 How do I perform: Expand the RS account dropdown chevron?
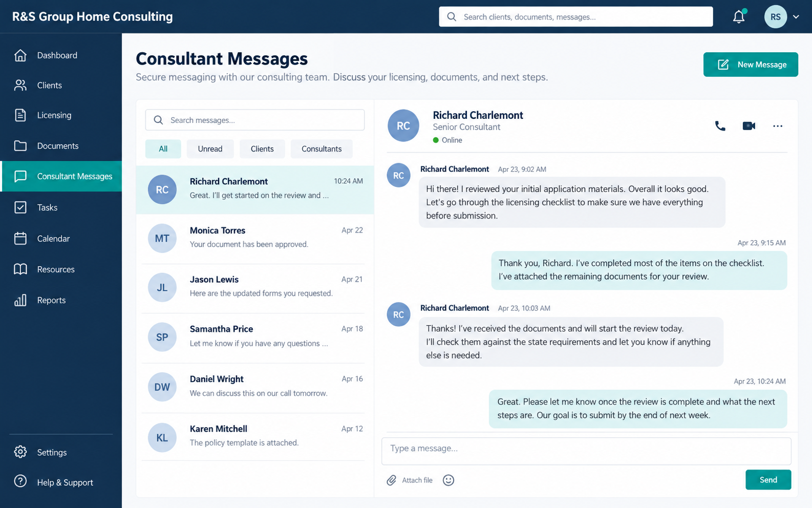click(x=796, y=17)
